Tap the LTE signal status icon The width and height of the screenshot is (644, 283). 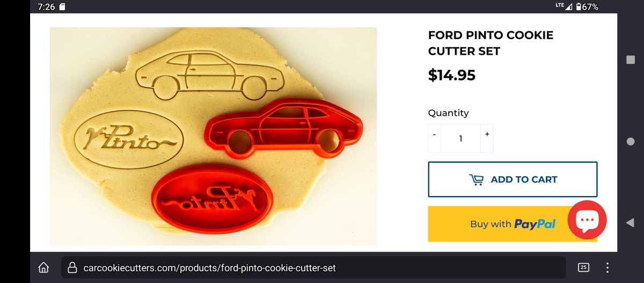(564, 6)
